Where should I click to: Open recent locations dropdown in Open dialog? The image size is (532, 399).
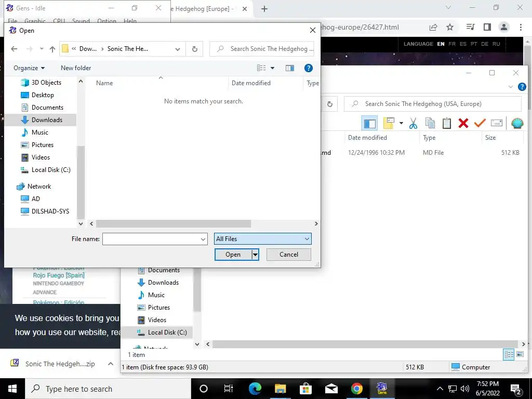pyautogui.click(x=42, y=49)
